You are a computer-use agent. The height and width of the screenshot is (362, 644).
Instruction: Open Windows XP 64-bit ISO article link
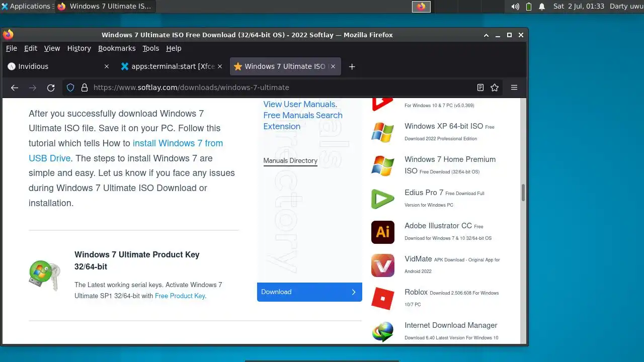pyautogui.click(x=444, y=126)
